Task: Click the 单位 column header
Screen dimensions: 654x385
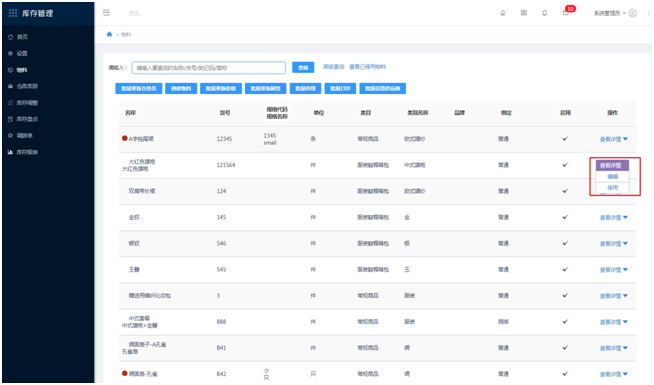Action: click(x=319, y=113)
